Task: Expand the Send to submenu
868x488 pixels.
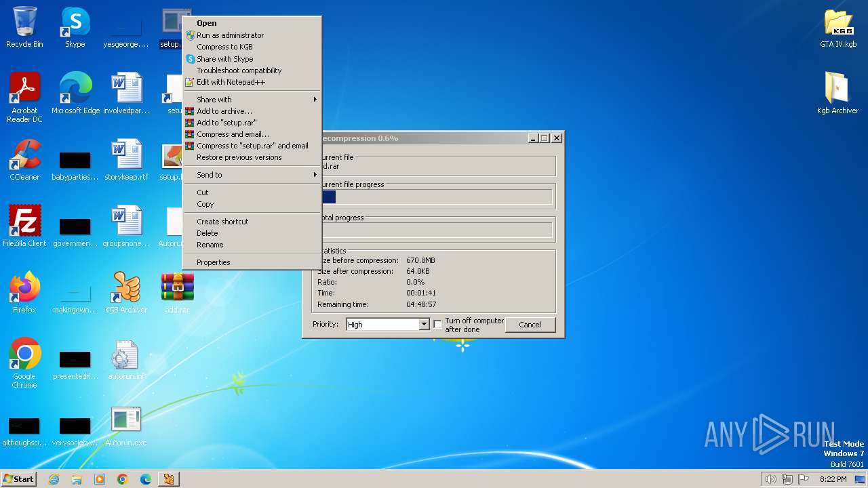Action: point(252,175)
